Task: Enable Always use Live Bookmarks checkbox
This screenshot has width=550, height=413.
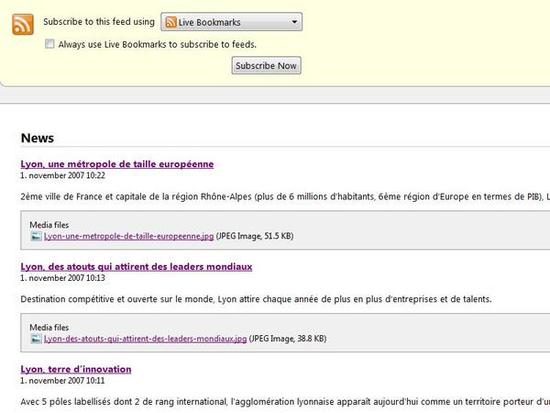Action: click(x=49, y=44)
